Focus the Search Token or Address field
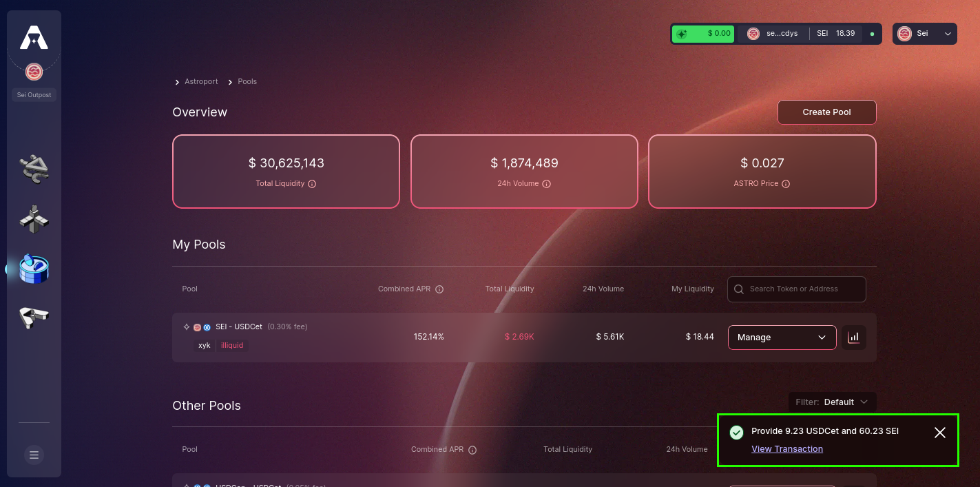Image resolution: width=980 pixels, height=487 pixels. [x=797, y=289]
